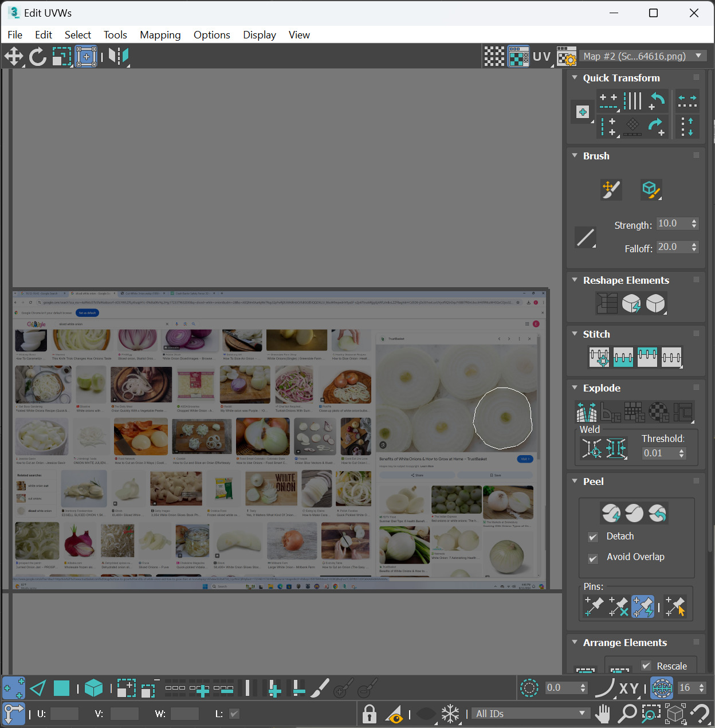Viewport: 715px width, 728px height.
Task: Open the Mapping menu
Action: click(x=160, y=35)
